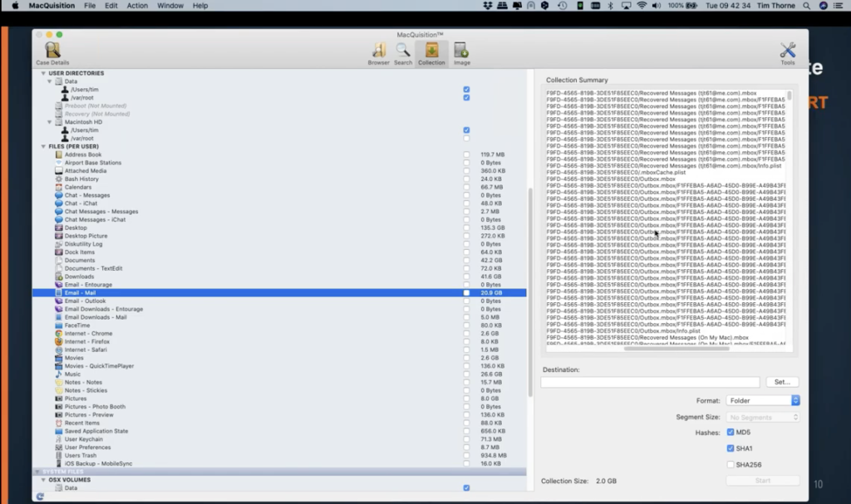Open the Help menu

199,6
